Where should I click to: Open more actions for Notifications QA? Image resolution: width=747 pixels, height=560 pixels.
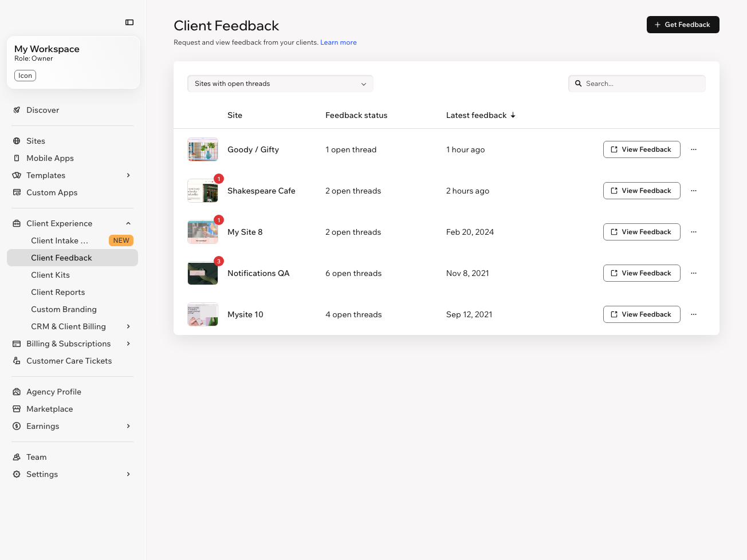(x=694, y=273)
